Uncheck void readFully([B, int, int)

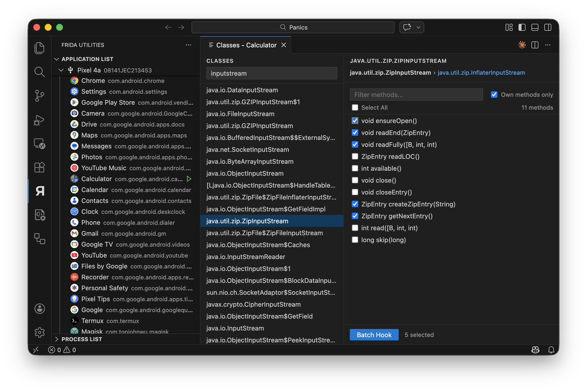(355, 144)
